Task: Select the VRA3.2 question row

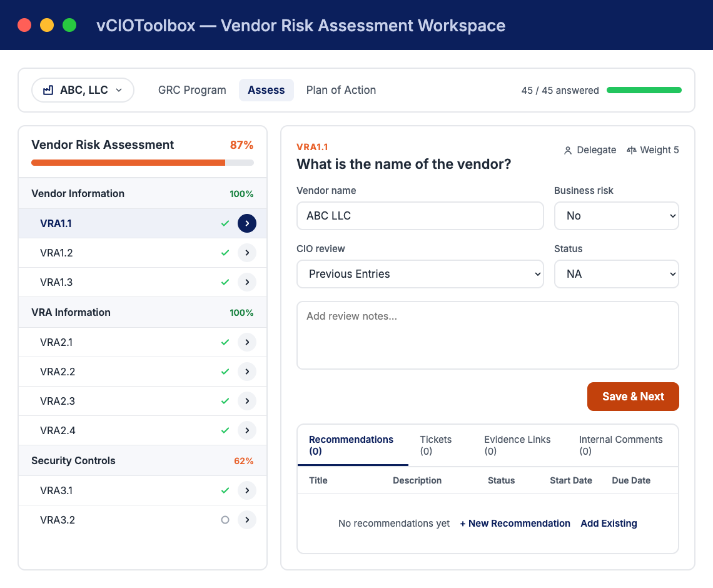Action: point(143,520)
